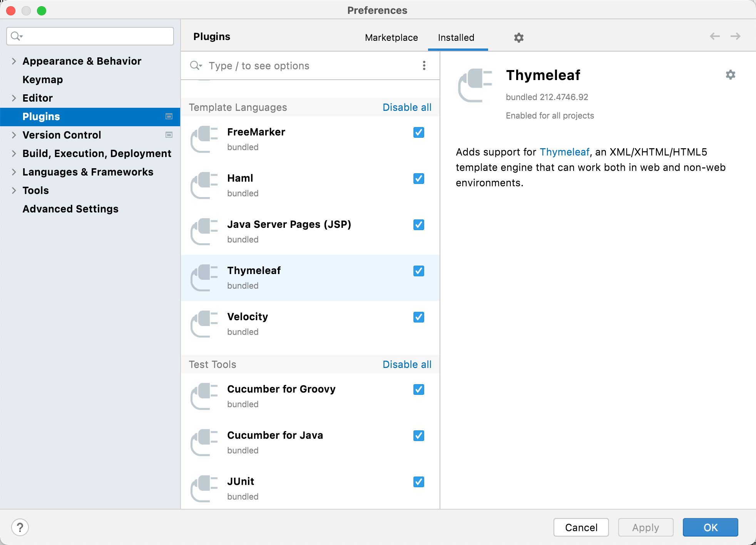
Task: Click the search input field for plugins
Action: tap(308, 65)
